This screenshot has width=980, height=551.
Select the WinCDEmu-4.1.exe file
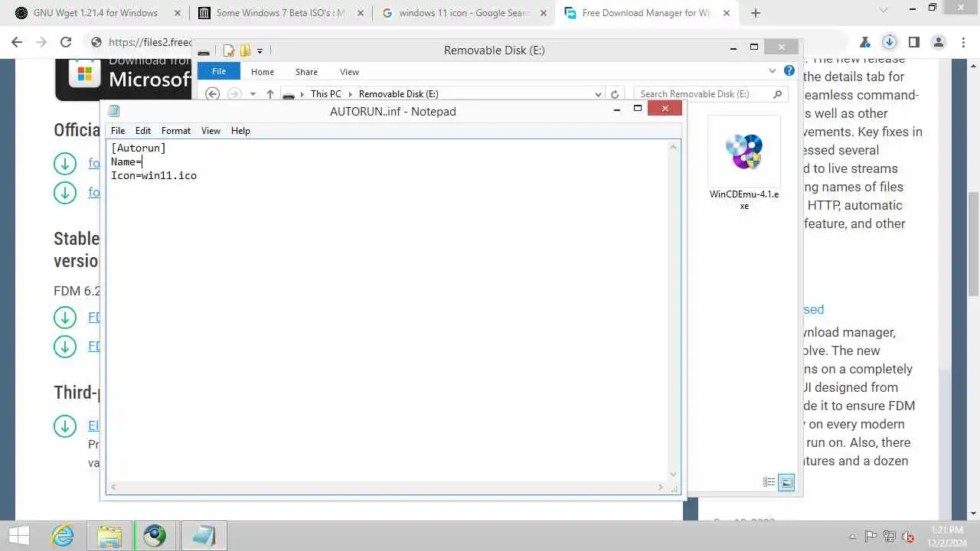744,164
